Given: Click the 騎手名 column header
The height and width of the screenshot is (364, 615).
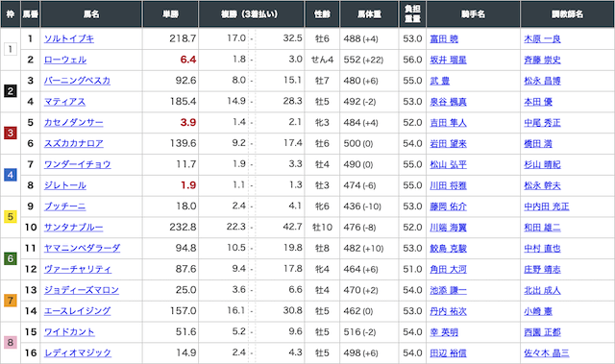Looking at the screenshot, I should pyautogui.click(x=473, y=14).
